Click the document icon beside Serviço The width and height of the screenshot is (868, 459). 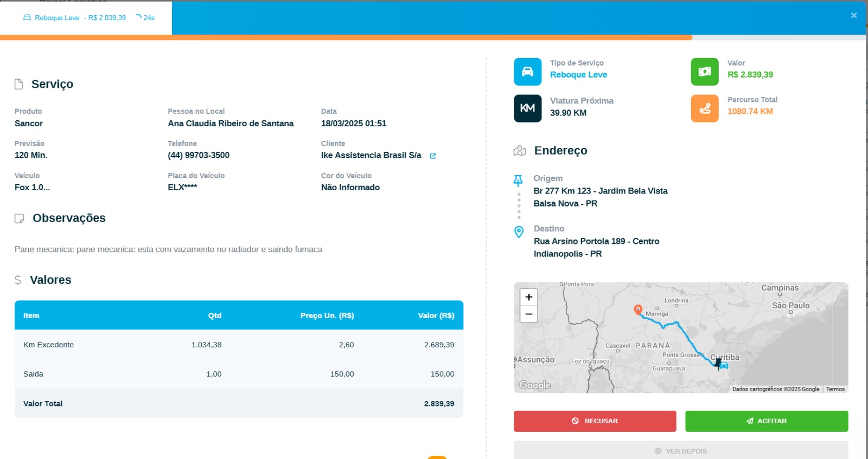tap(19, 84)
